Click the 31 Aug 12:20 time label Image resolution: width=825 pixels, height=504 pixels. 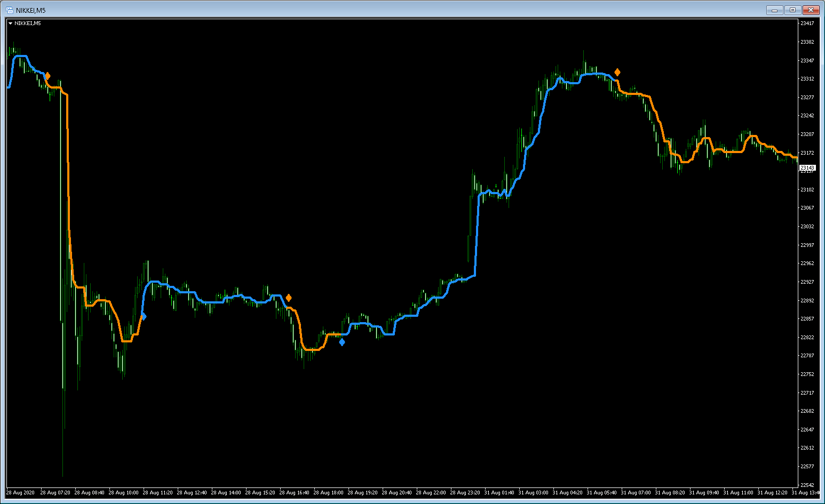tap(772, 493)
